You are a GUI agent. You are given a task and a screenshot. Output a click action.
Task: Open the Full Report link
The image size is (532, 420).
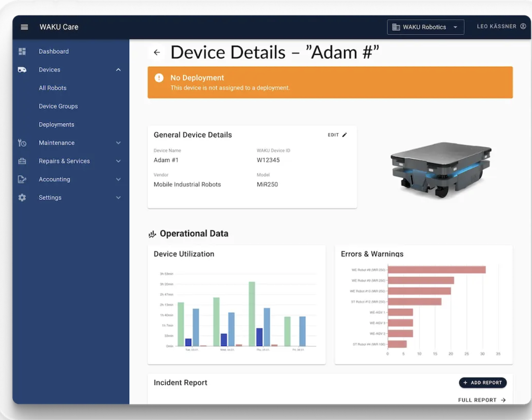coord(482,400)
